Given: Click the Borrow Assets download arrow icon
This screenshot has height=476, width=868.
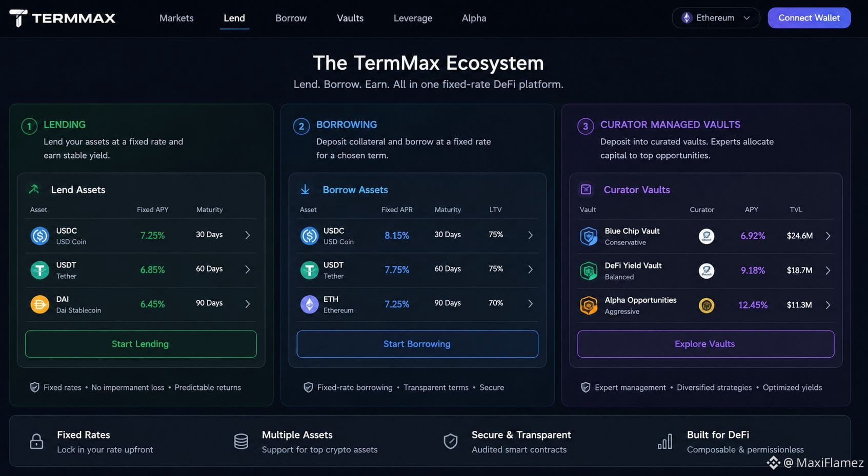Looking at the screenshot, I should click(x=305, y=190).
